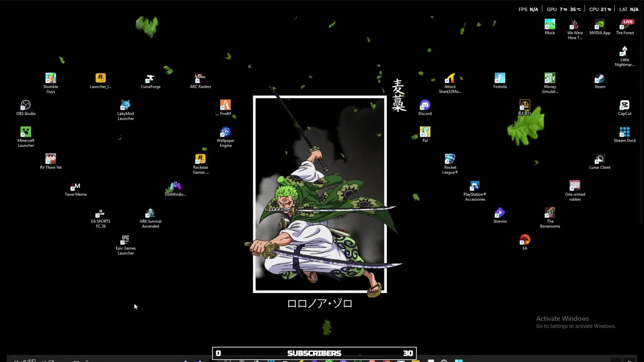644x362 pixels.
Task: Click the LAT N/A overlay readout
Action: pos(629,10)
